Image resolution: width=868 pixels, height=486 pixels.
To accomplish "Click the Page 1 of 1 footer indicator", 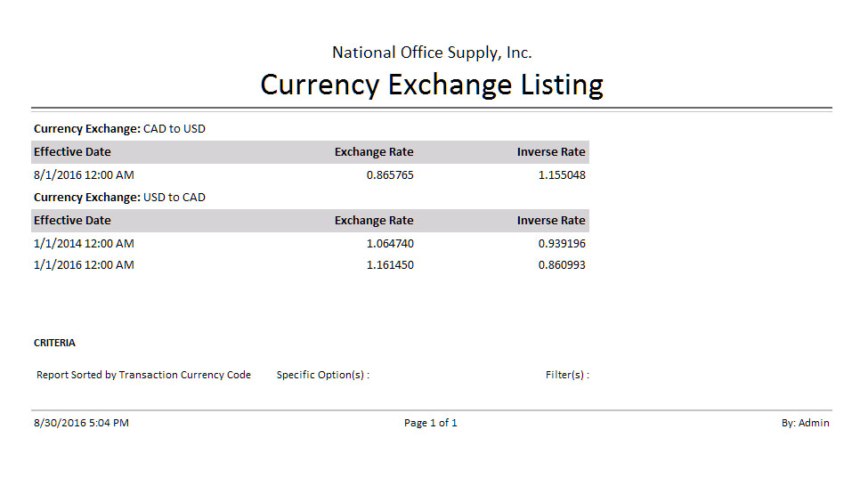I will (431, 423).
